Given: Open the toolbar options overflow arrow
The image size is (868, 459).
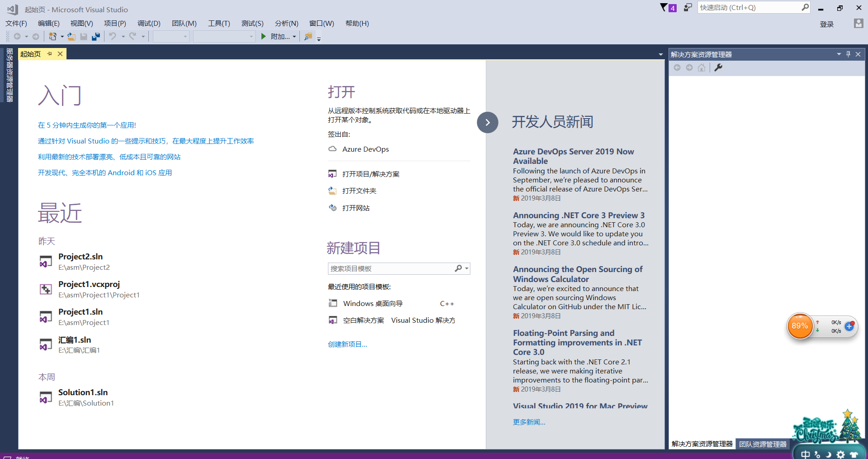Looking at the screenshot, I should [x=319, y=39].
